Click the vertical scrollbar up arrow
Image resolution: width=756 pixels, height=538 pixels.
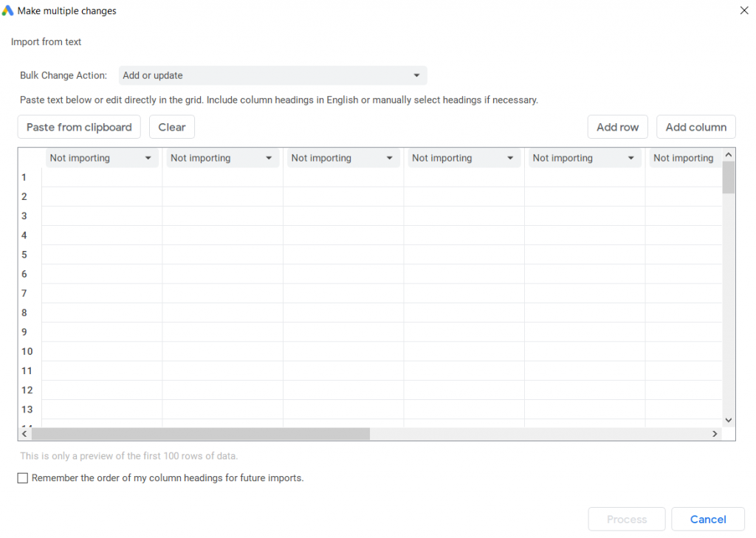[x=728, y=155]
